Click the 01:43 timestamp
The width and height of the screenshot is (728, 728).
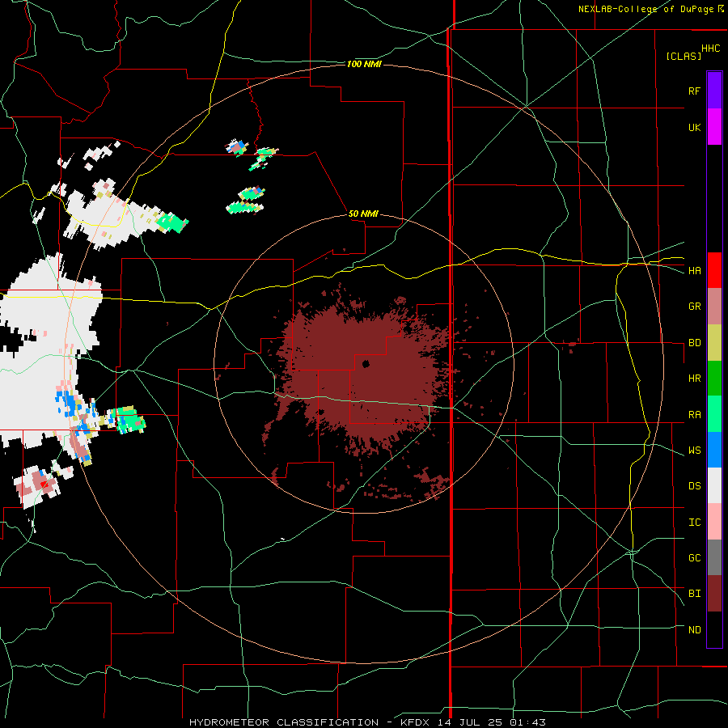click(527, 722)
